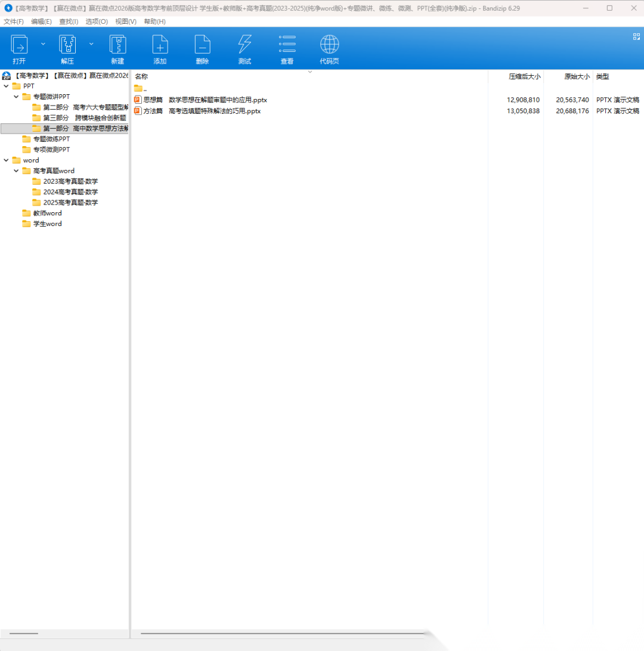Open the 选项(O) menu

(97, 21)
